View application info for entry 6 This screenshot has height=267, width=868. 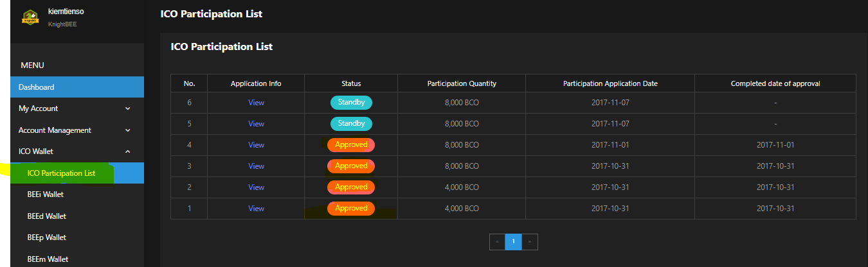coord(256,103)
